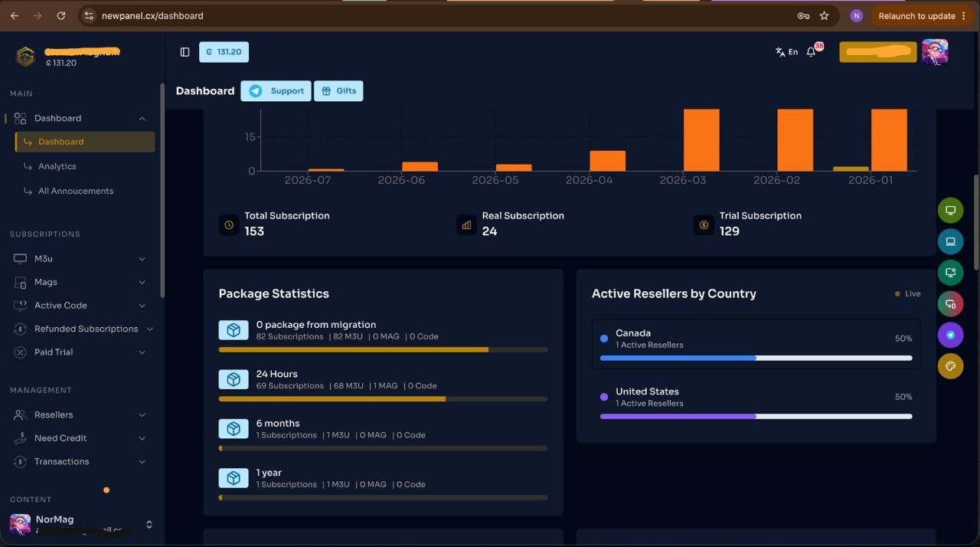Open the user avatar in top right
Screen dimensions: 980x547
(x=935, y=51)
